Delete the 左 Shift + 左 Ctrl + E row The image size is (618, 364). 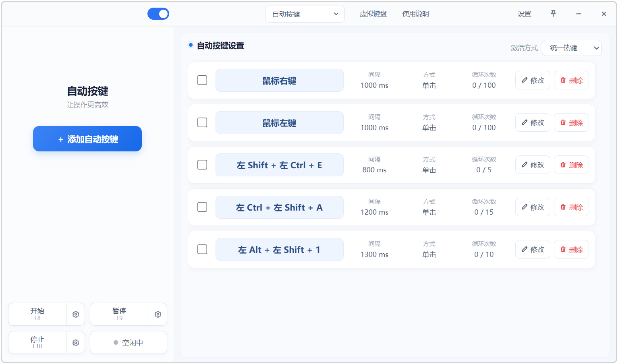click(x=571, y=165)
